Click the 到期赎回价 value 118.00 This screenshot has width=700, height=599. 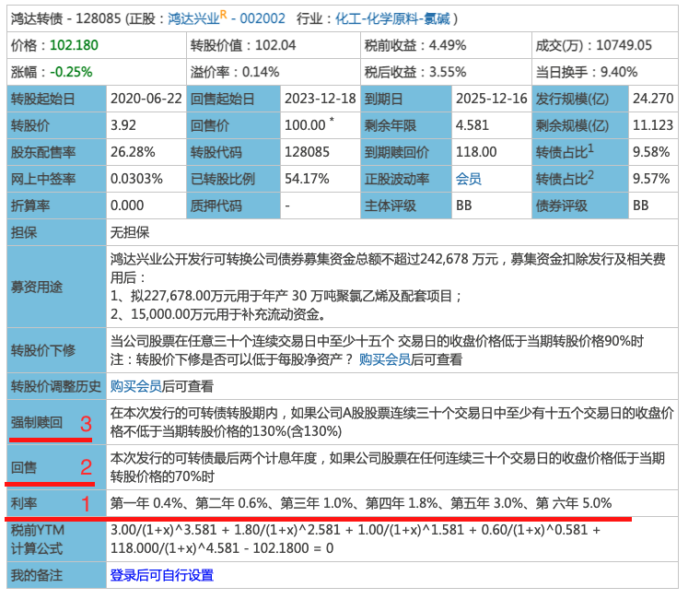pos(476,152)
